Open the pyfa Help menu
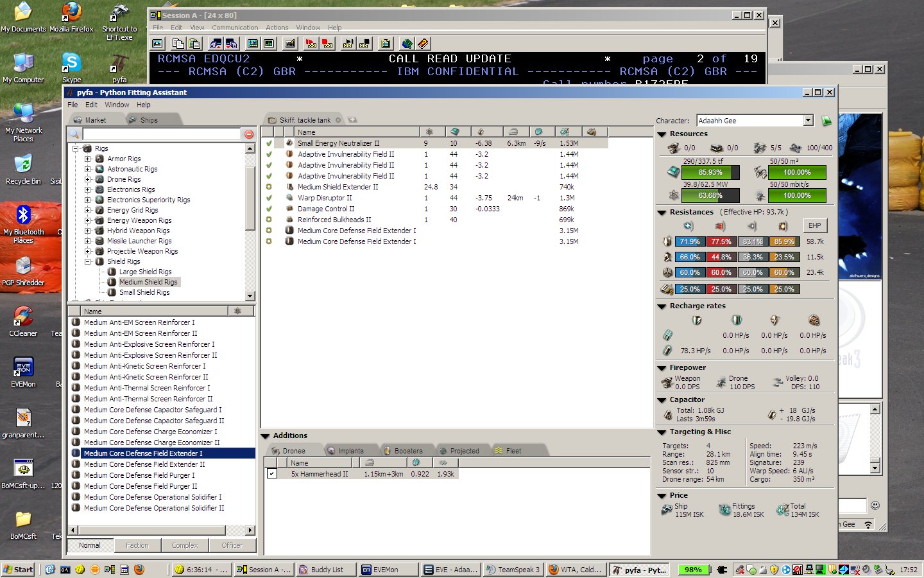This screenshot has width=924, height=578. (x=144, y=105)
